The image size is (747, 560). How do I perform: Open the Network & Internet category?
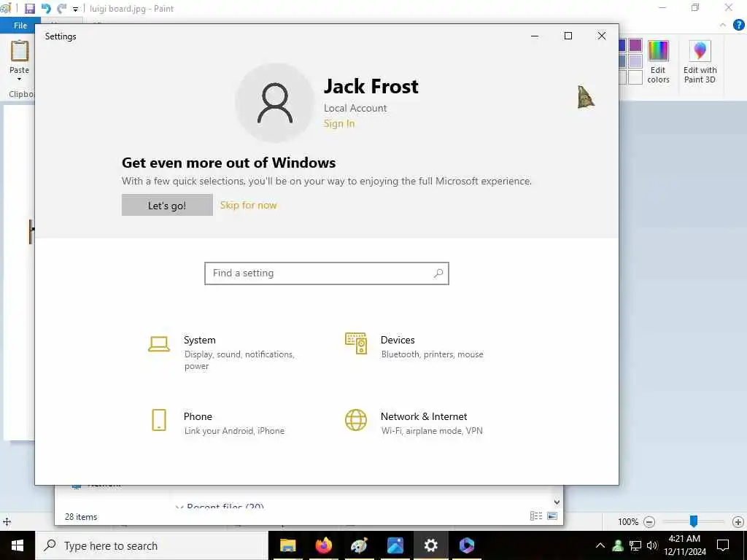click(x=414, y=422)
